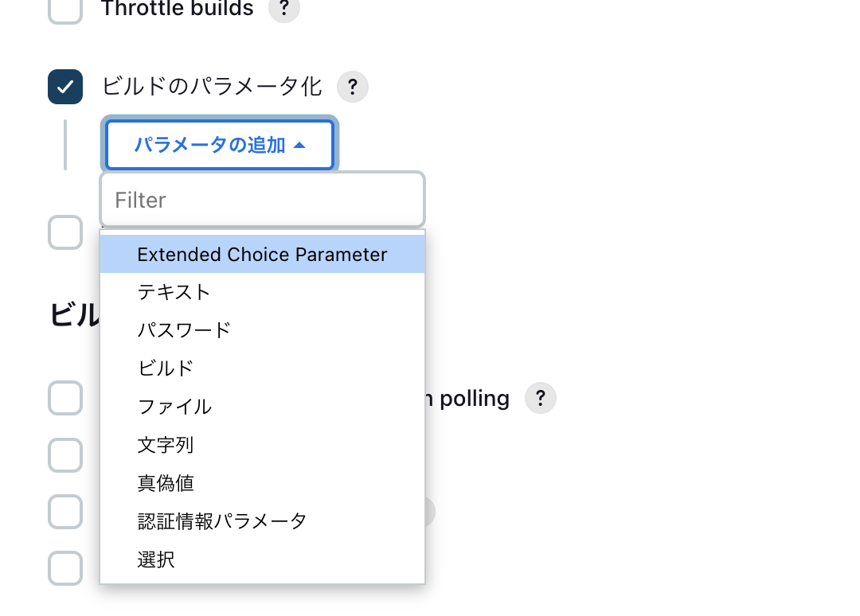Choose ファイル parameter option
This screenshot has height=616, width=860.
[x=263, y=407]
